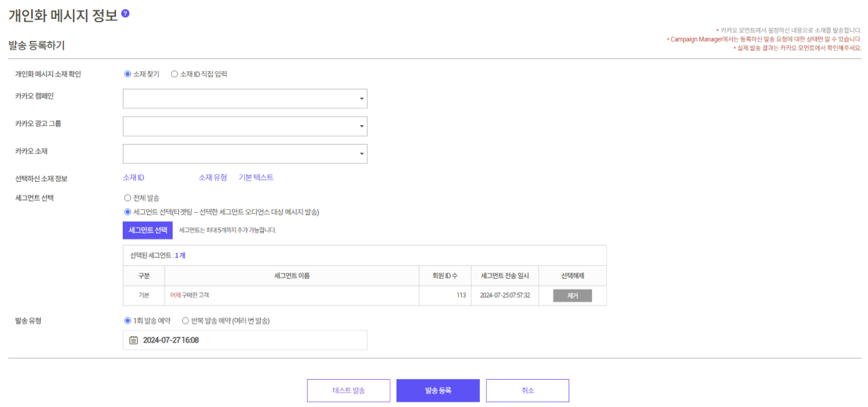This screenshot has width=868, height=407.
Task: Click the calendar icon in date field
Action: click(133, 340)
